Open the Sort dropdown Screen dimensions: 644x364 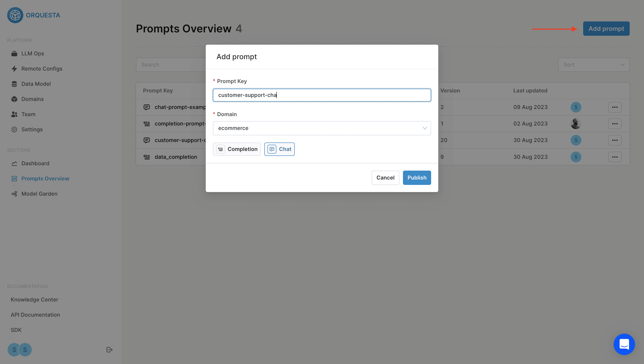point(593,65)
